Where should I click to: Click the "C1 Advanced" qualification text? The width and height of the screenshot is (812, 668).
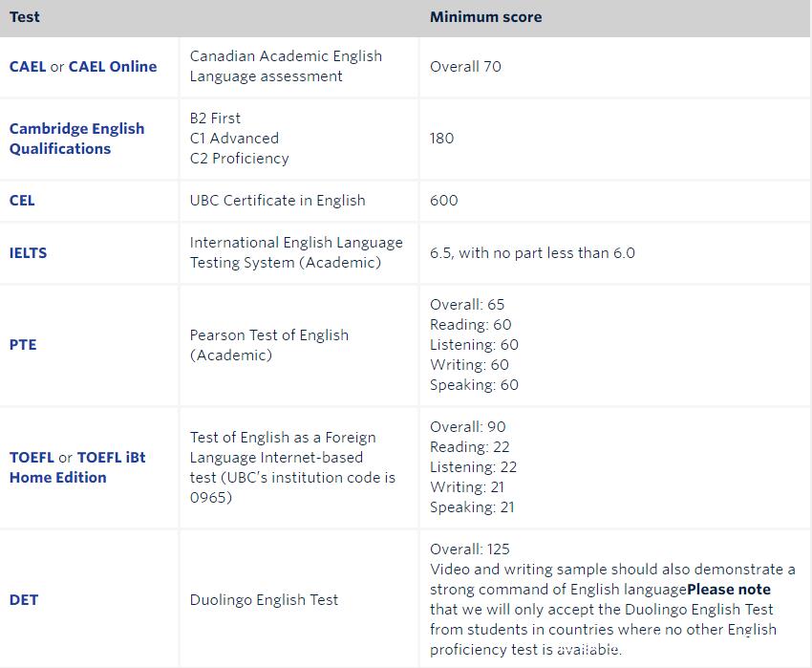click(x=235, y=139)
